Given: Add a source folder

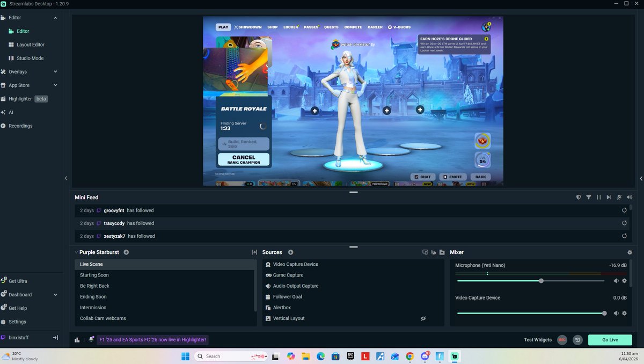Looking at the screenshot, I should coord(442,252).
